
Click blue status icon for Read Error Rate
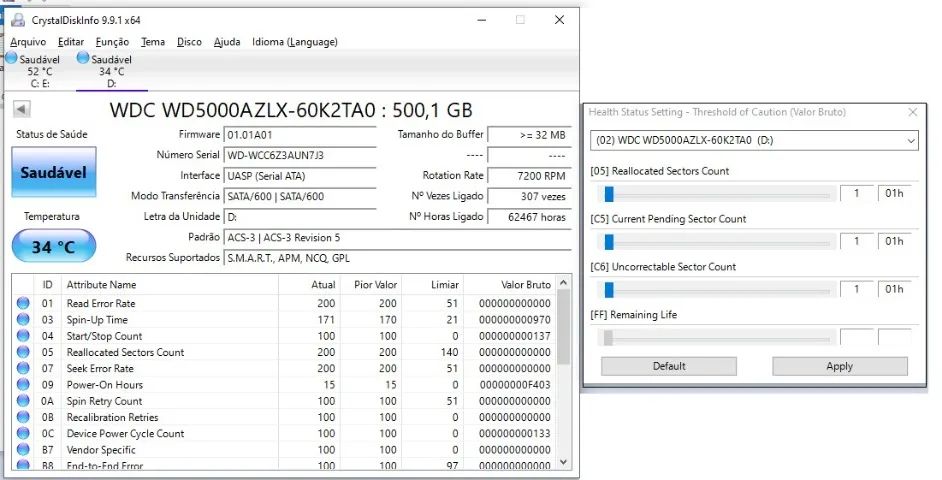[x=23, y=303]
